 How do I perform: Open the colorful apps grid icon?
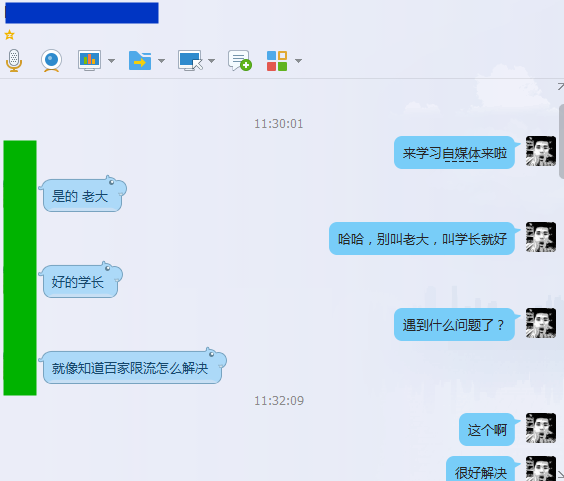pos(277,61)
